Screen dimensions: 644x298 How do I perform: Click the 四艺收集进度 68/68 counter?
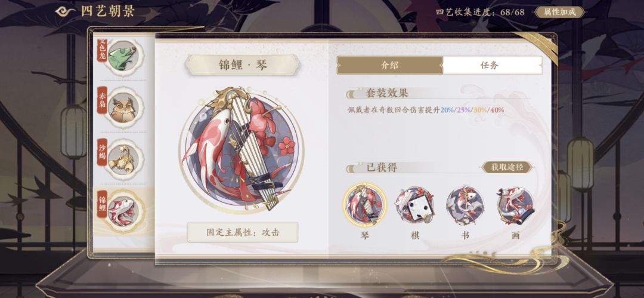pyautogui.click(x=480, y=12)
